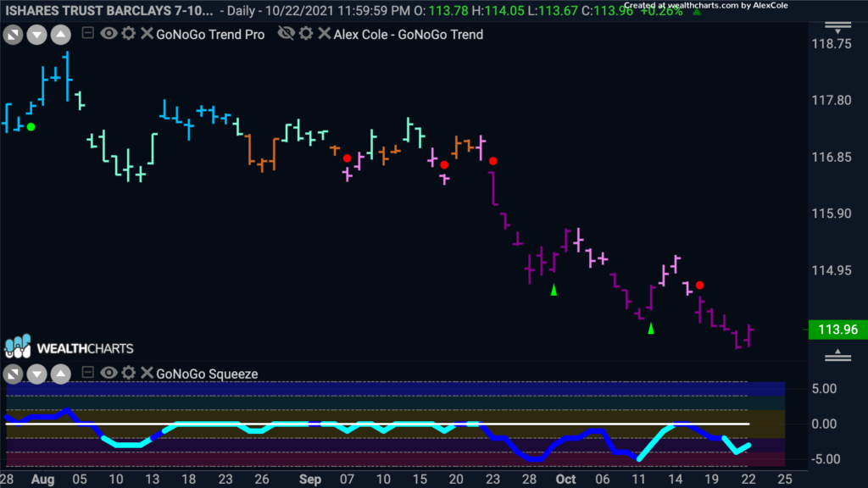This screenshot has height=488, width=868.
Task: Click the 25 date label on axis
Action: coord(784,480)
